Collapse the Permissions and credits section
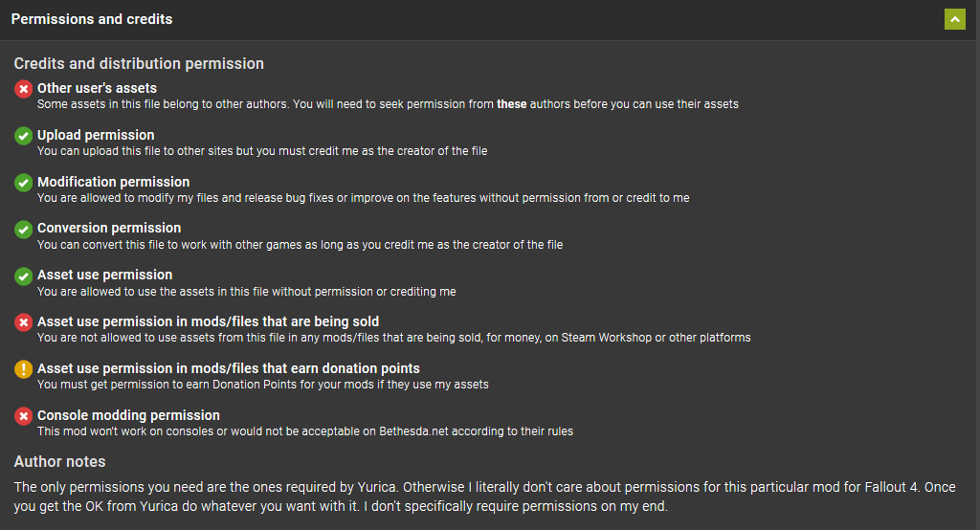Viewport: 980px width, 530px height. click(x=954, y=19)
